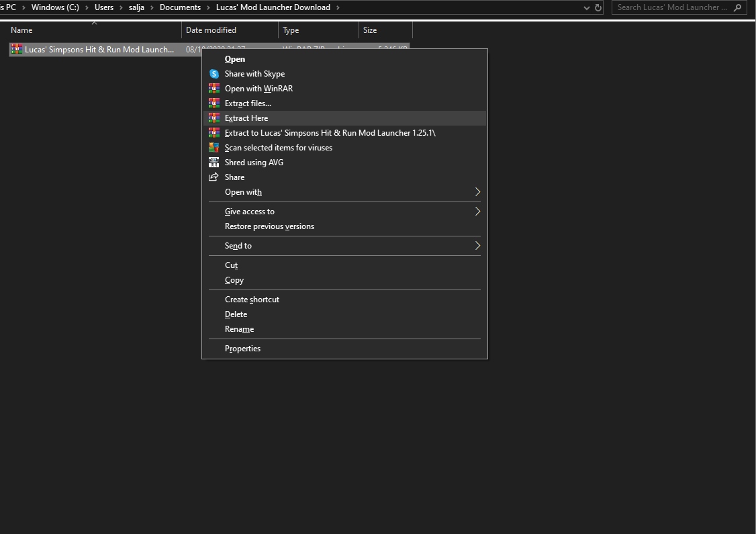Image resolution: width=756 pixels, height=534 pixels.
Task: Expand the Open with submenu arrow
Action: (477, 192)
